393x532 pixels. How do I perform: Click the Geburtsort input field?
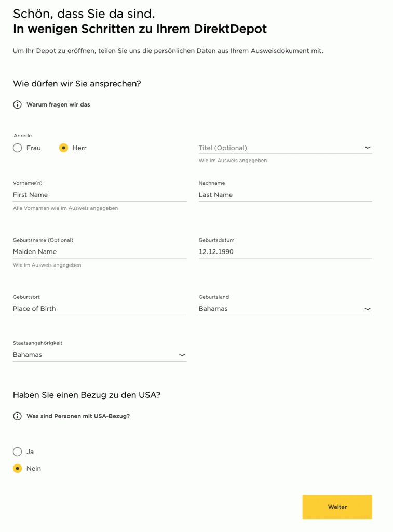[x=100, y=309]
